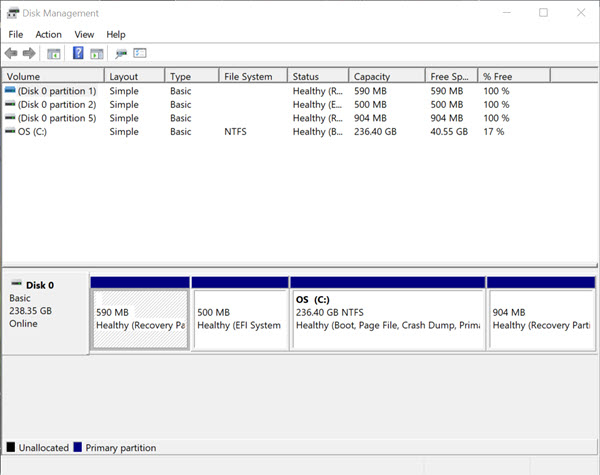Viewport: 600px width, 475px height.
Task: Click the Back arrow toolbar icon
Action: click(11, 53)
